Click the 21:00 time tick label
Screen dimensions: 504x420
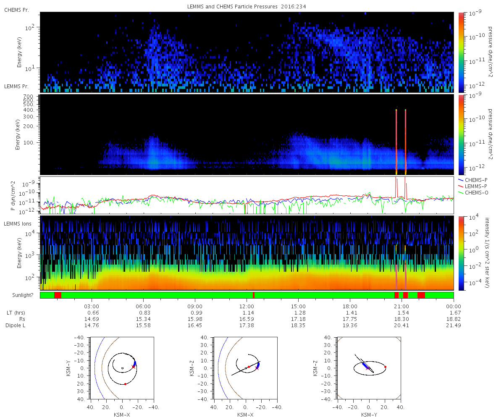point(402,306)
